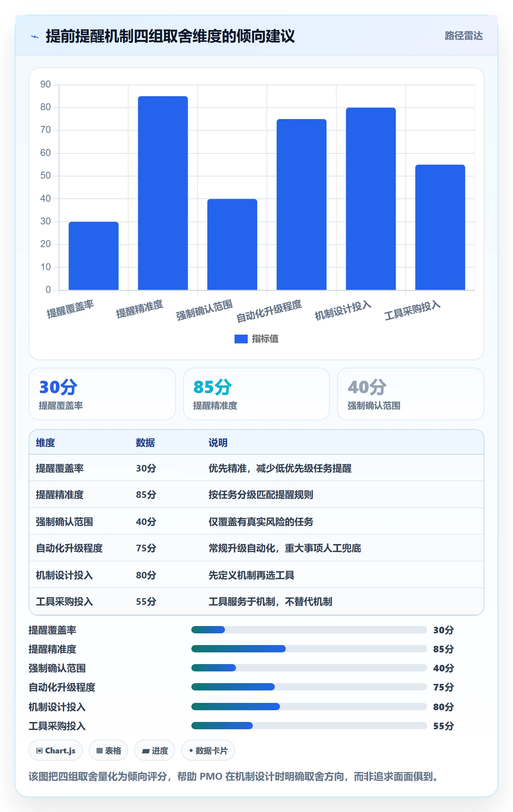Click the 机制设计投入 bar in the chart
513x812 pixels.
tap(371, 199)
